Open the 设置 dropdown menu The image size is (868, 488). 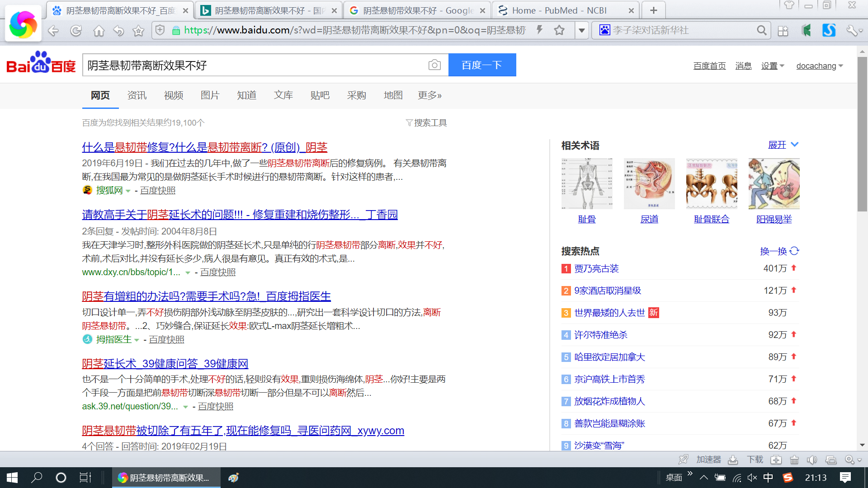(x=773, y=66)
